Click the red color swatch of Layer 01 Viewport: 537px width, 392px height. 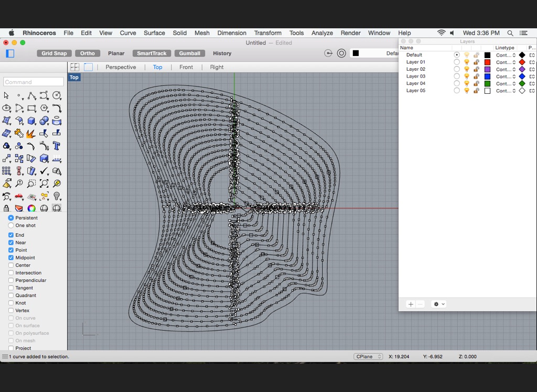pyautogui.click(x=487, y=62)
